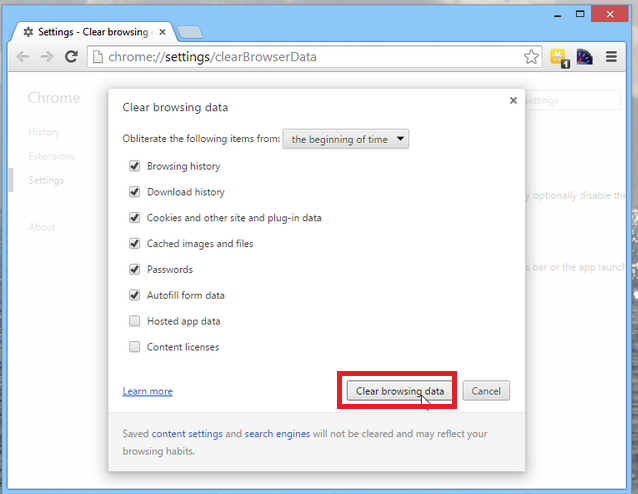638x494 pixels.
Task: Open the Learn more link
Action: coord(147,391)
